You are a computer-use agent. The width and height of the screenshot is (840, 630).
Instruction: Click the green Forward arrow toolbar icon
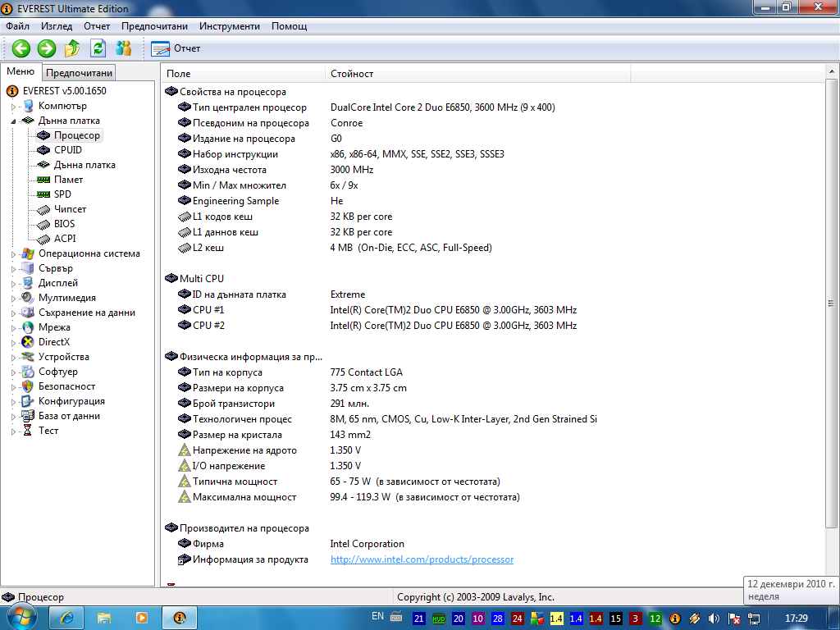[47, 48]
